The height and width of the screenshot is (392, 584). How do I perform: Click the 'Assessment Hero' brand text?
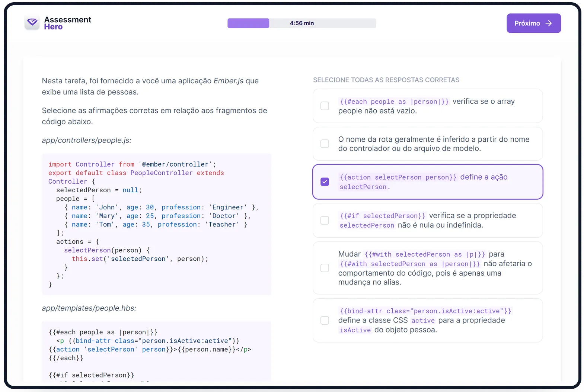pos(67,23)
